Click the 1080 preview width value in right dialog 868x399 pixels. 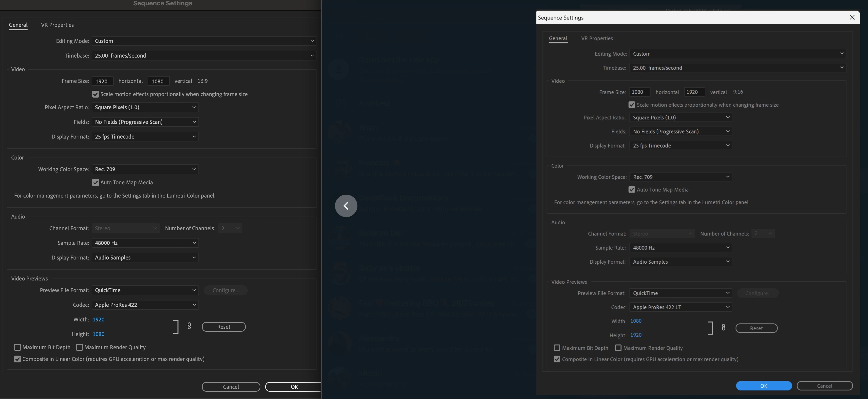[x=636, y=321]
